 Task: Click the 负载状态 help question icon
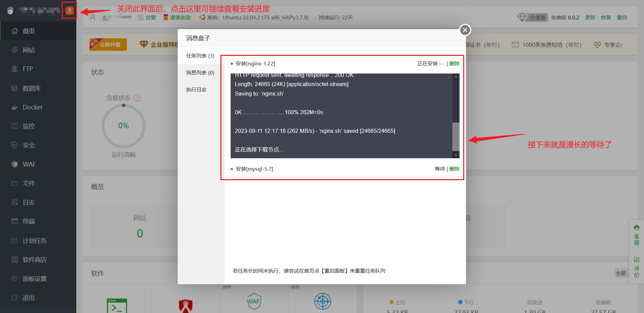(x=137, y=98)
